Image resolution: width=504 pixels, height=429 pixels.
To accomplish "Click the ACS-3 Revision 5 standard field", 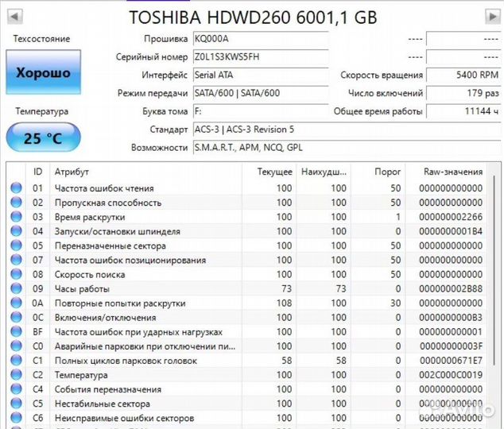I will click(x=347, y=129).
